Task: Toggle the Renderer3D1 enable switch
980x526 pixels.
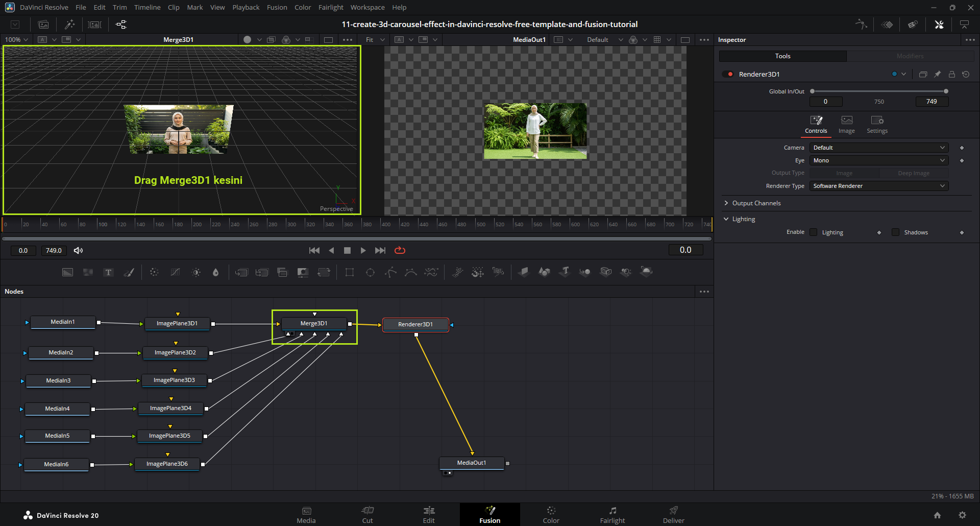Action: 727,74
